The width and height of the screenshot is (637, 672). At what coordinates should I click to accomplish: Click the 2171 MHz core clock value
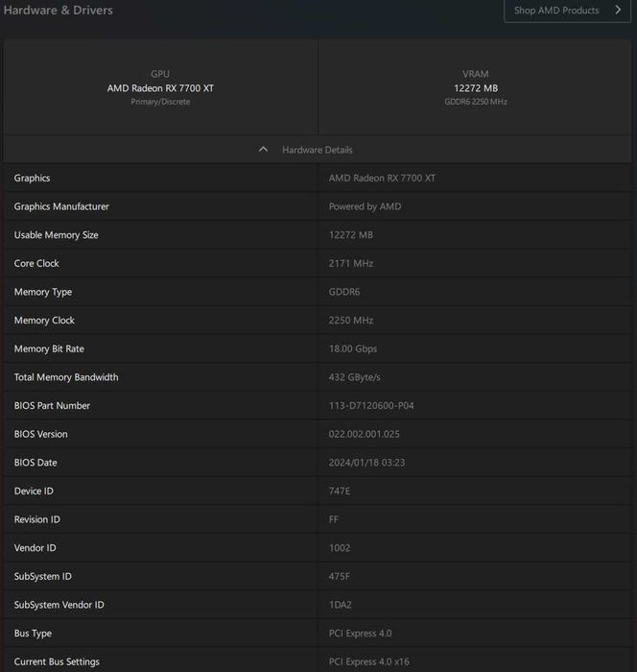(x=351, y=263)
